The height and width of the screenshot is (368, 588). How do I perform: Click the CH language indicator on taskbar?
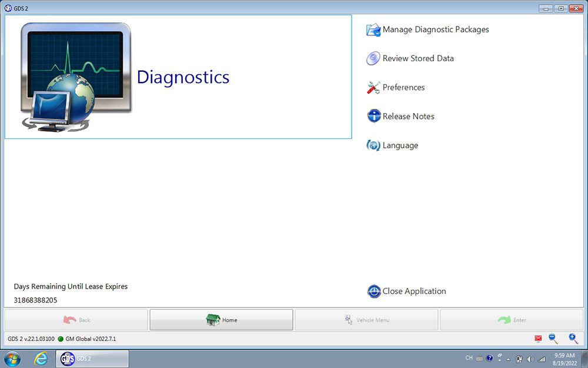[x=469, y=357]
